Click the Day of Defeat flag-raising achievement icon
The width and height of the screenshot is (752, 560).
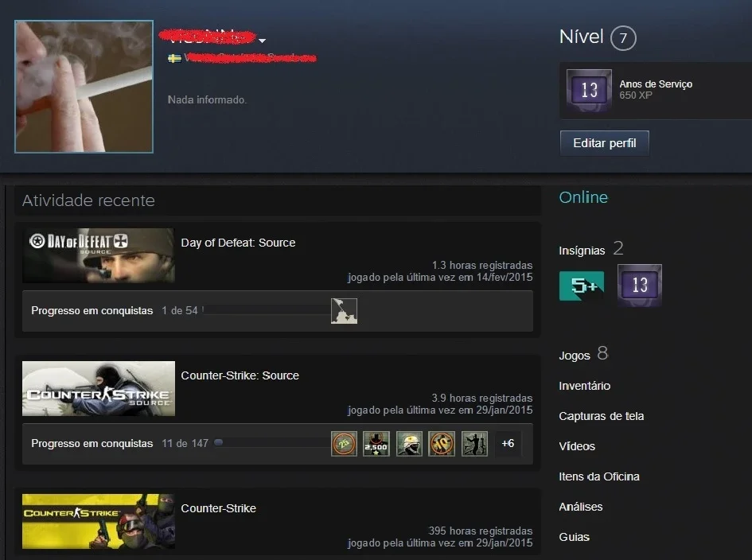(344, 311)
